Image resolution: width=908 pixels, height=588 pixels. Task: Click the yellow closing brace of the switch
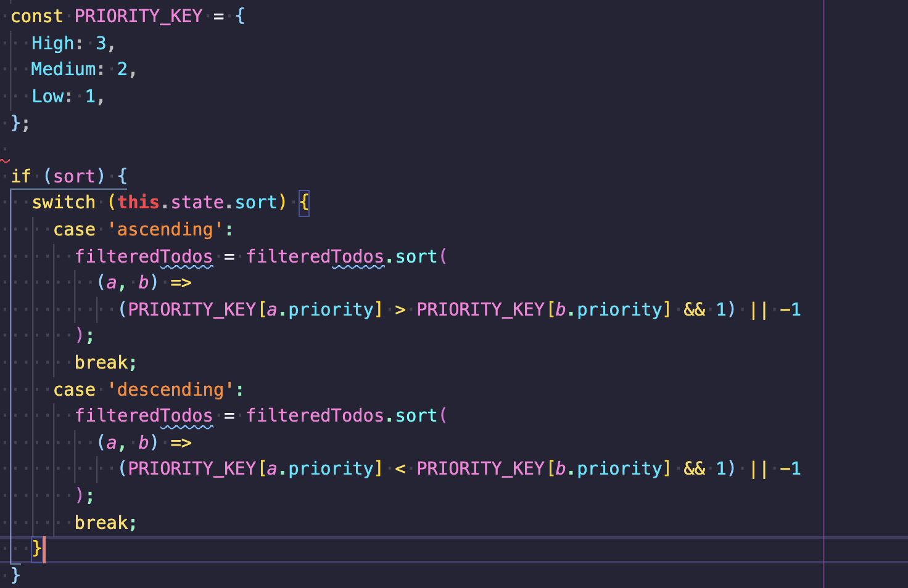37,548
